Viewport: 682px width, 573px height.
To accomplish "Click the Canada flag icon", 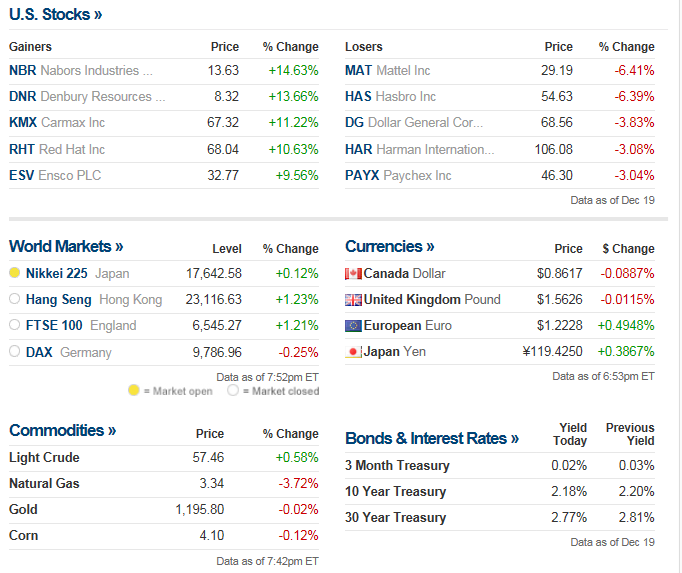I will click(x=353, y=274).
